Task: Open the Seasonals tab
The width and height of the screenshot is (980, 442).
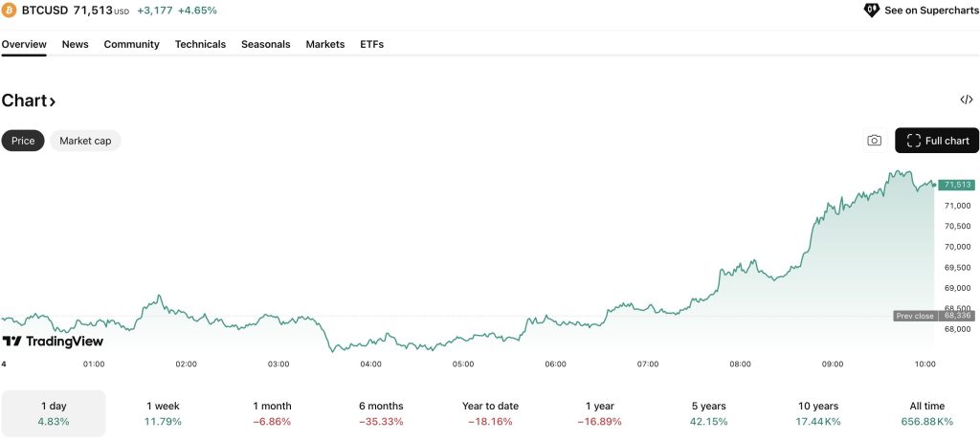Action: [265, 44]
